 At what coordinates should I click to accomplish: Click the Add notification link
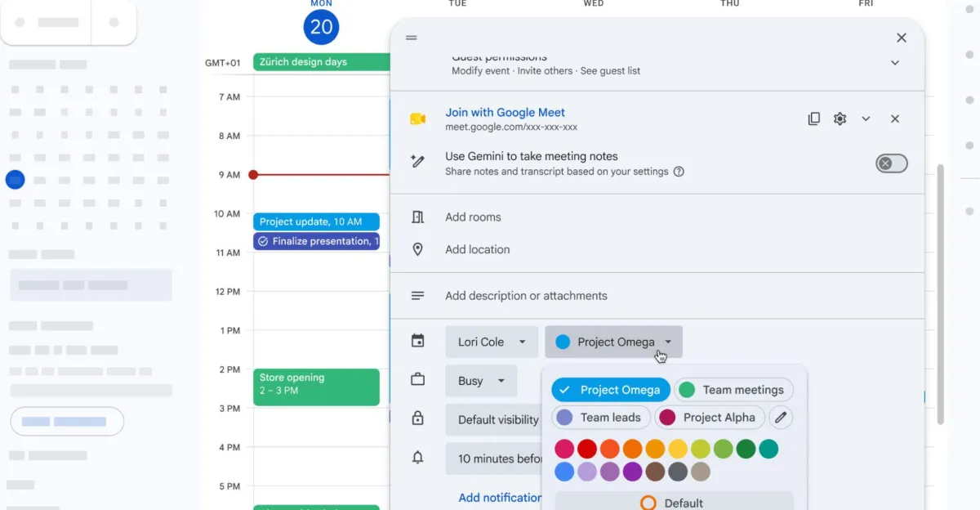coord(500,497)
